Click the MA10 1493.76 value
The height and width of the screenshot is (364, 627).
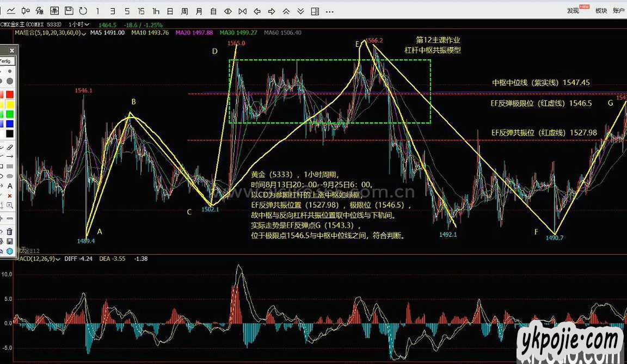pyautogui.click(x=150, y=33)
